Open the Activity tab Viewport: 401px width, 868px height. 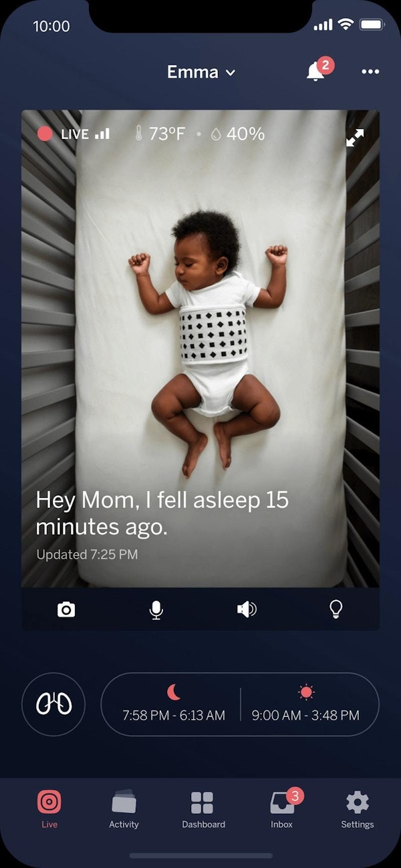pos(124,809)
